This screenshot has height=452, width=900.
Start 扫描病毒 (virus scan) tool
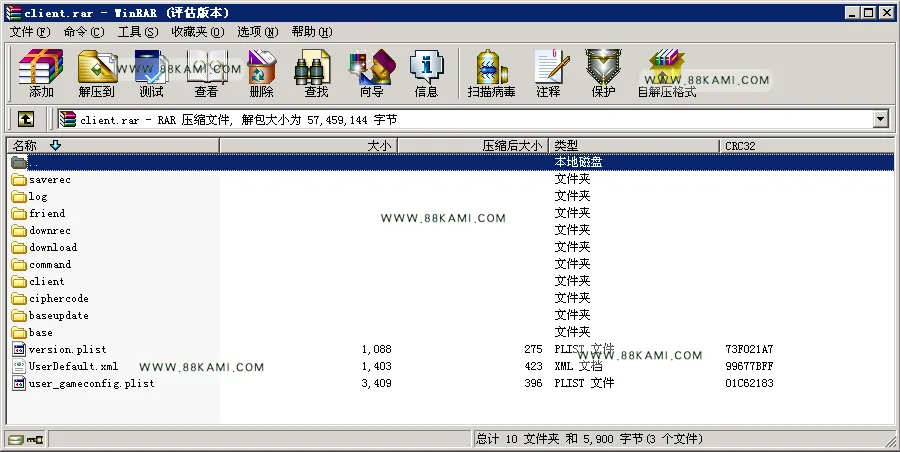pos(491,73)
